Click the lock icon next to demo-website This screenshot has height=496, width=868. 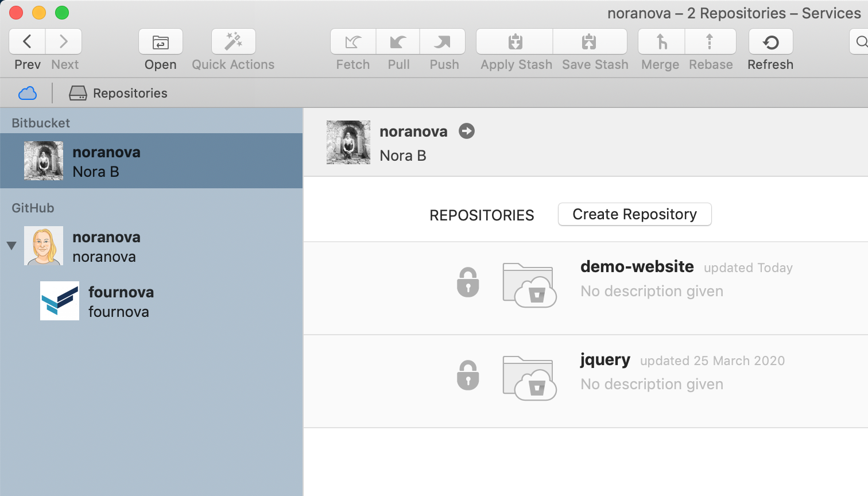tap(468, 282)
